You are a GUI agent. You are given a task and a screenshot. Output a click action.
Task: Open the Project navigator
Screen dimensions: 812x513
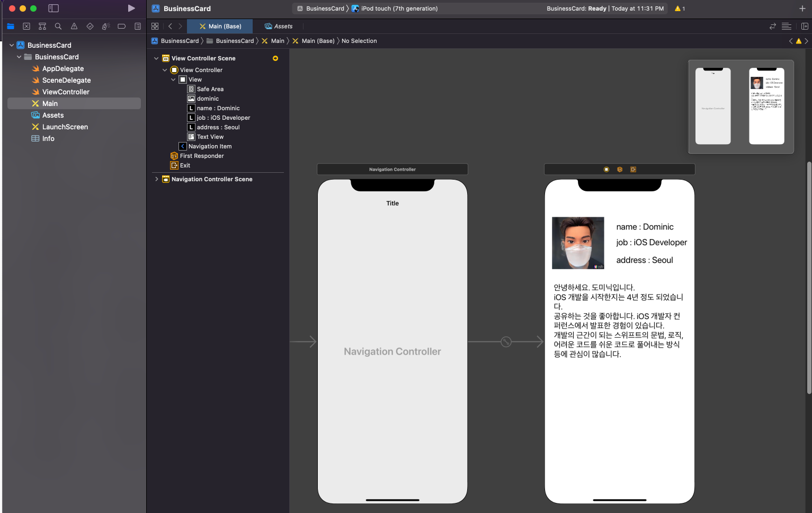pyautogui.click(x=11, y=26)
